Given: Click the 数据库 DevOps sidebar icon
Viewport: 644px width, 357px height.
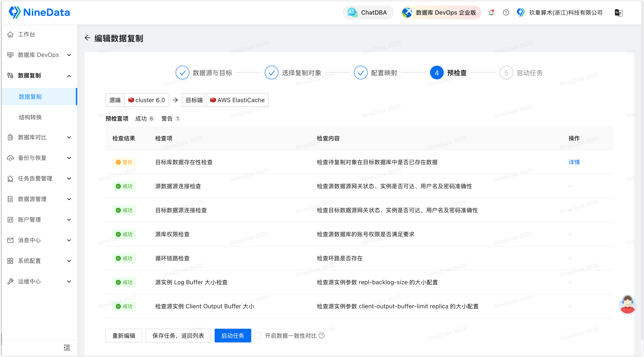Looking at the screenshot, I should click(x=10, y=55).
